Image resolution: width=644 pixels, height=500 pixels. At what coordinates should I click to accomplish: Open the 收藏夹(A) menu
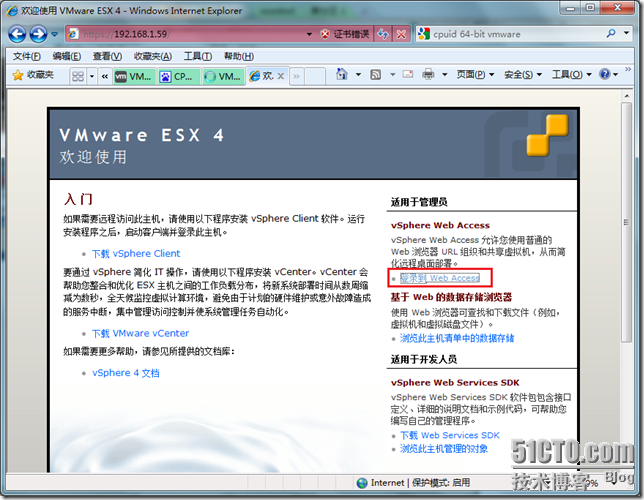153,56
